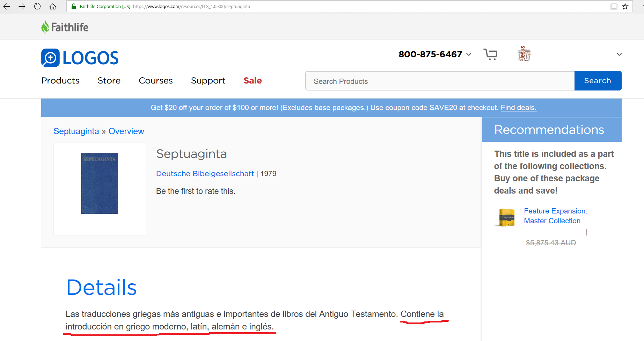Screen dimensions: 644x341
Task: Click the green padlock security icon
Action: pos(74,6)
